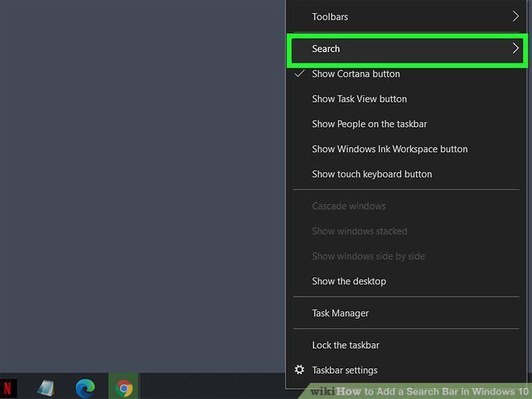Select Show windows side by side

pos(406,256)
